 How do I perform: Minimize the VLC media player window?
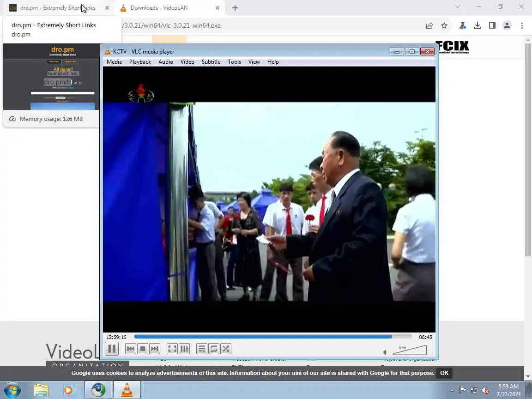(397, 52)
